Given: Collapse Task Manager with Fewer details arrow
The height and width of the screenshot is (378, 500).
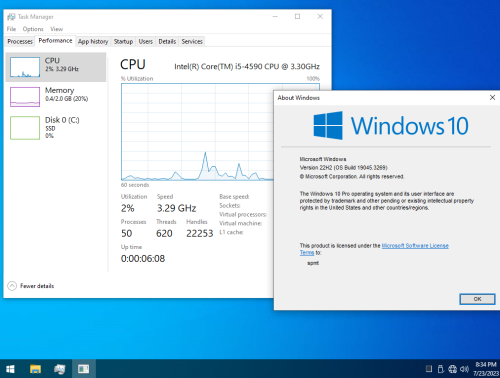Looking at the screenshot, I should (12, 286).
